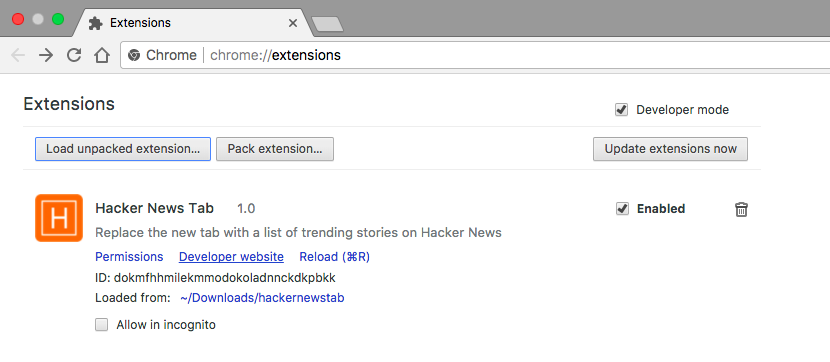Click the version number 1.0

tap(246, 209)
